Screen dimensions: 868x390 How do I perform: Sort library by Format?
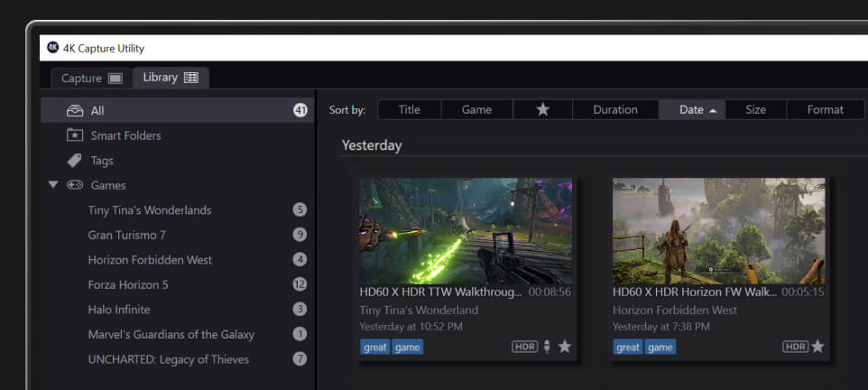coord(825,110)
